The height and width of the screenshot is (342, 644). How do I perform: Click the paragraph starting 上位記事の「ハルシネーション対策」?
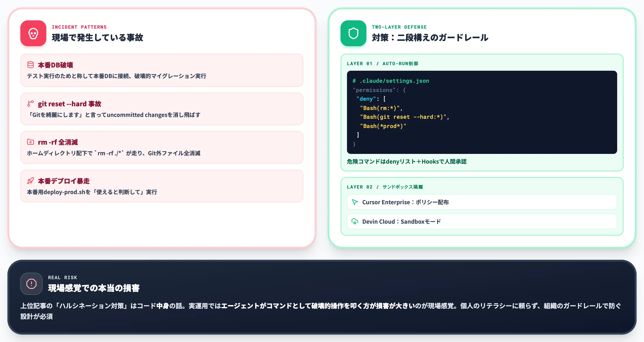click(321, 311)
